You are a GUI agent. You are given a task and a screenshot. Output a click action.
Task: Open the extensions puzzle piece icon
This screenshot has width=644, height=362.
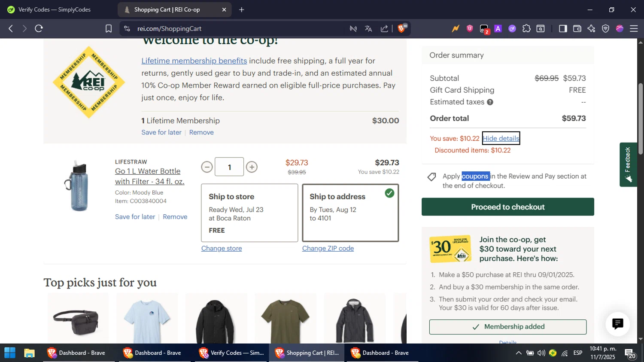[x=526, y=29]
